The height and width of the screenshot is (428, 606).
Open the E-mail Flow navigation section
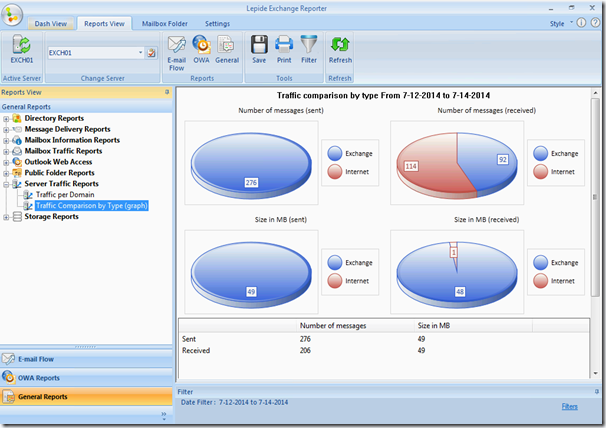pyautogui.click(x=86, y=359)
